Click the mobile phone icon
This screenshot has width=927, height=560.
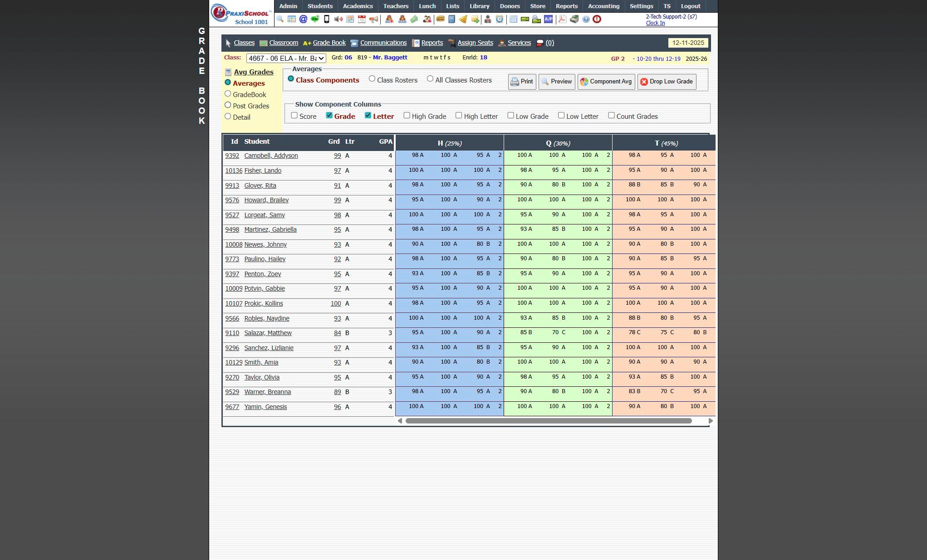pos(326,19)
